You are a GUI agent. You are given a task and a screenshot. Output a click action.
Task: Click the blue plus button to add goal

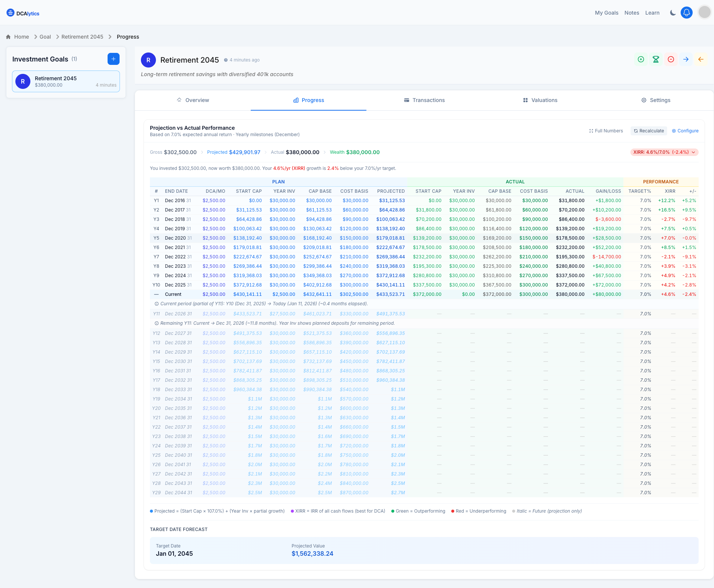click(114, 59)
